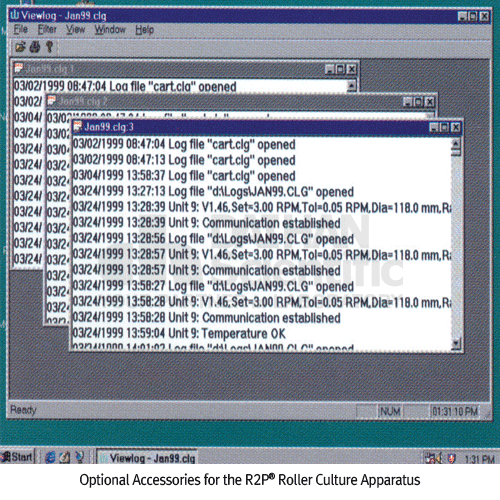Open the Window menu
The image size is (500, 500).
tap(110, 30)
